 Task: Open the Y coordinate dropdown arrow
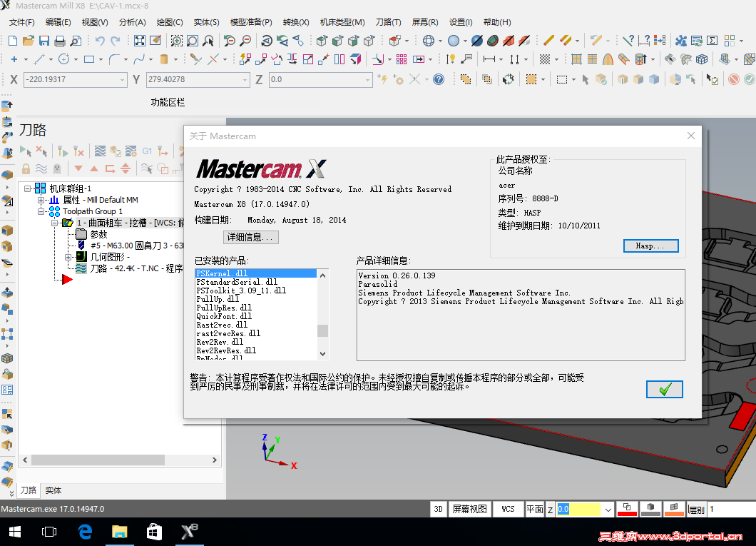point(245,80)
